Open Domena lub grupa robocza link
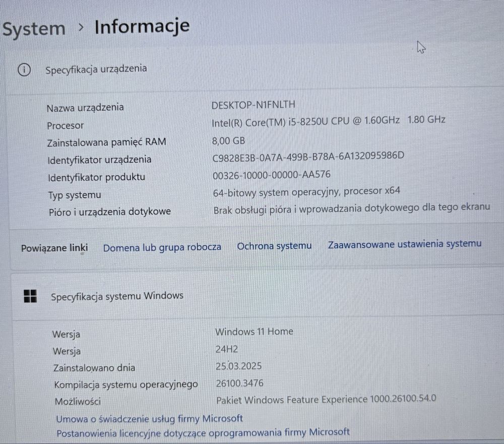504x444 pixels. [162, 247]
